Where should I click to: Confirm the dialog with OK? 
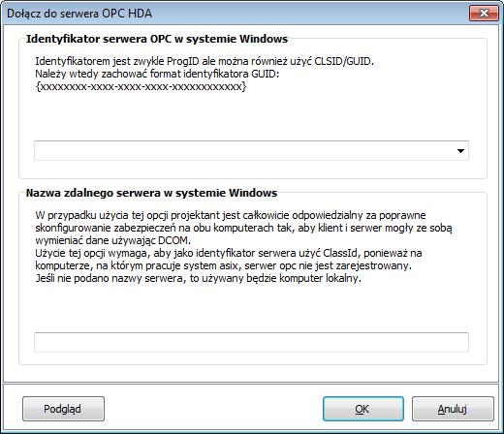click(363, 409)
